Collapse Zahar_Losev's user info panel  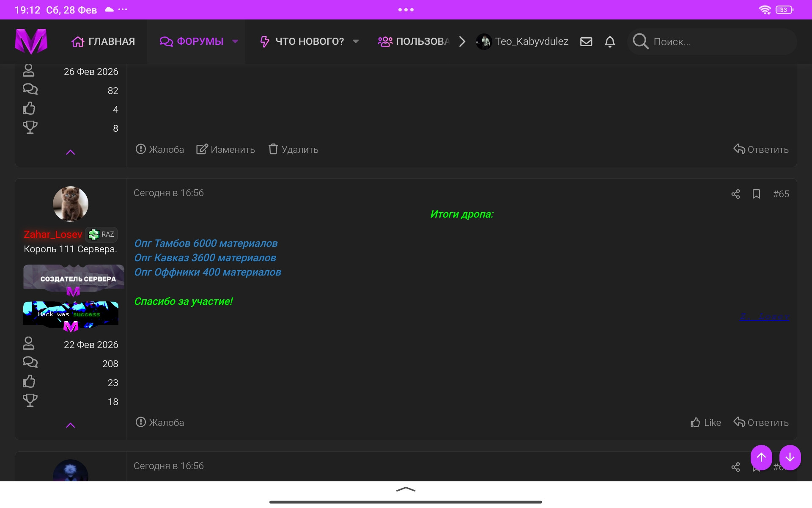[71, 425]
